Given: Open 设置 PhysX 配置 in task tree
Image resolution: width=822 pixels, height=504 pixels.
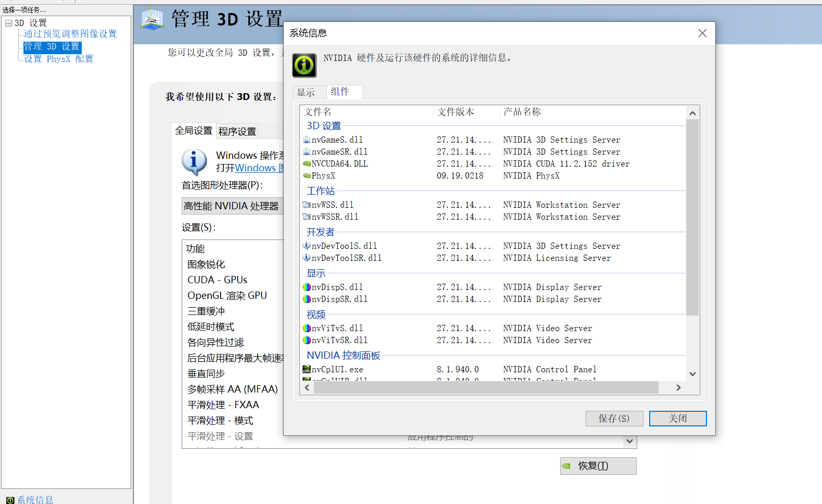Looking at the screenshot, I should click(x=59, y=59).
